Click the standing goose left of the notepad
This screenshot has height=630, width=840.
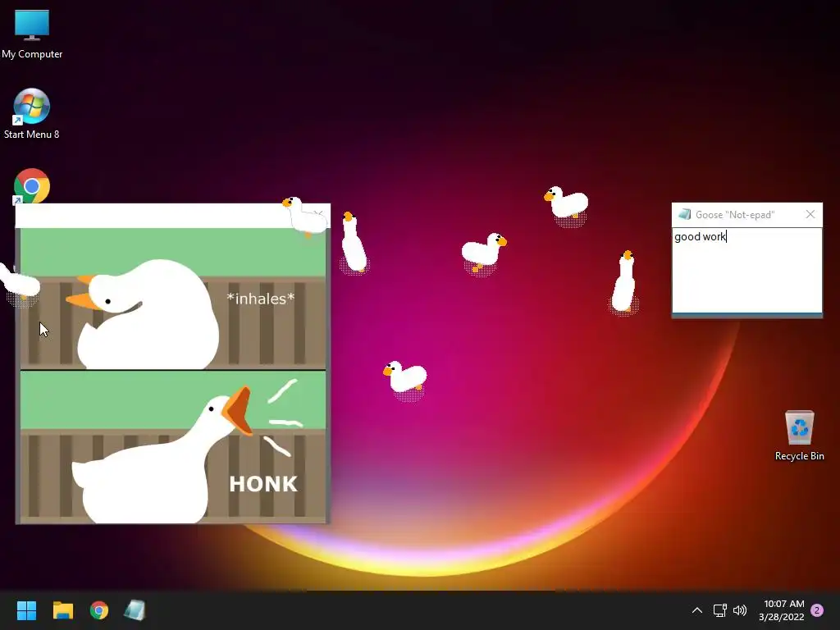[624, 281]
